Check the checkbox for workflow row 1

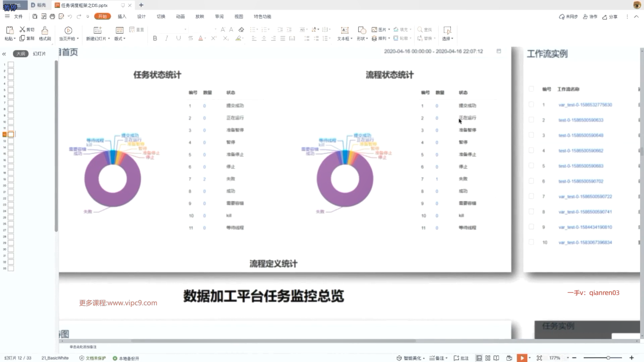[x=531, y=105]
